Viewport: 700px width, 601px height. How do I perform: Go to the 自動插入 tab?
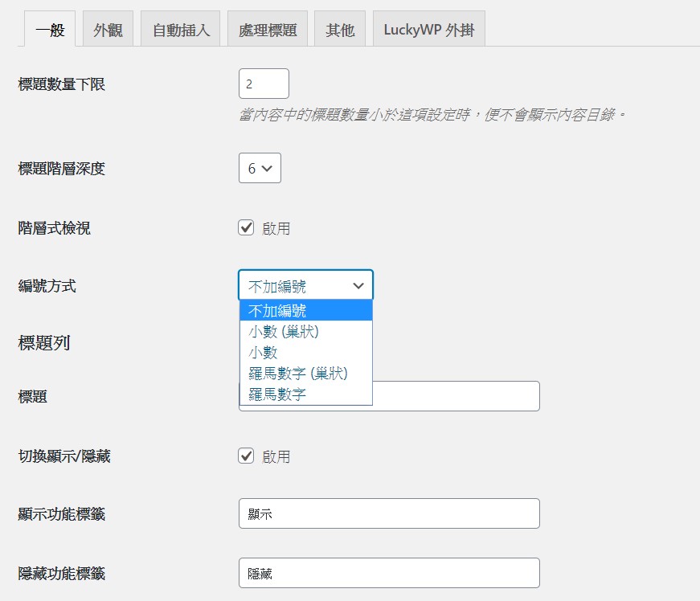[180, 30]
